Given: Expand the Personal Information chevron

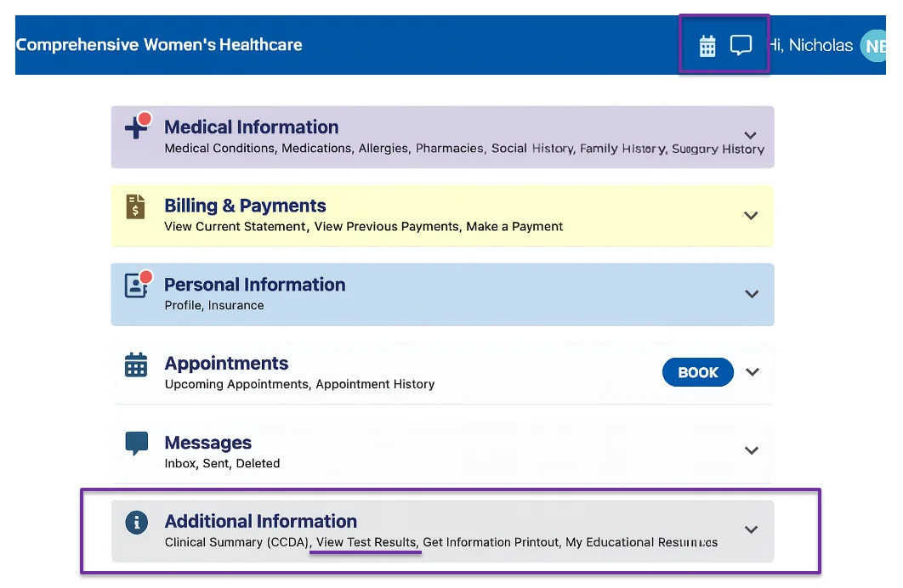Looking at the screenshot, I should click(x=751, y=294).
